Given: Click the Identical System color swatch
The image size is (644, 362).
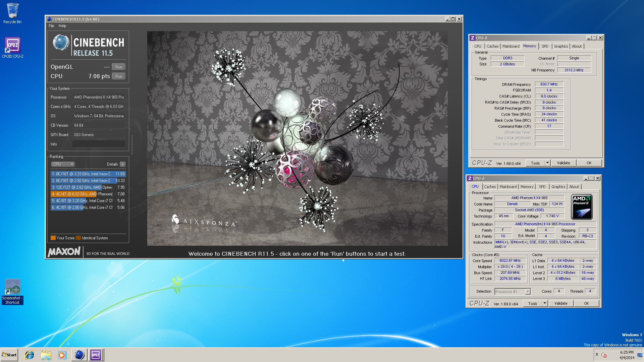Looking at the screenshot, I should point(78,238).
